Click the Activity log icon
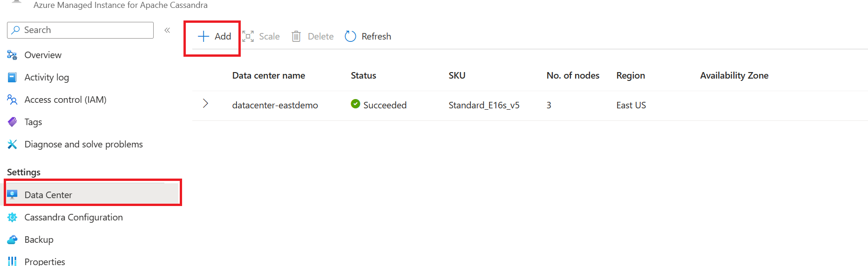This screenshot has height=266, width=868. click(12, 77)
